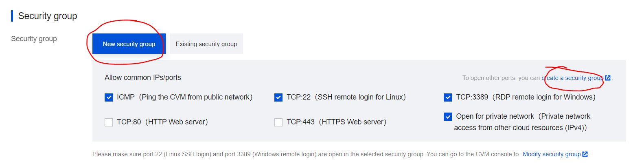Click the 'RDP remote login for Windows' label
The height and width of the screenshot is (166, 644).
544,97
